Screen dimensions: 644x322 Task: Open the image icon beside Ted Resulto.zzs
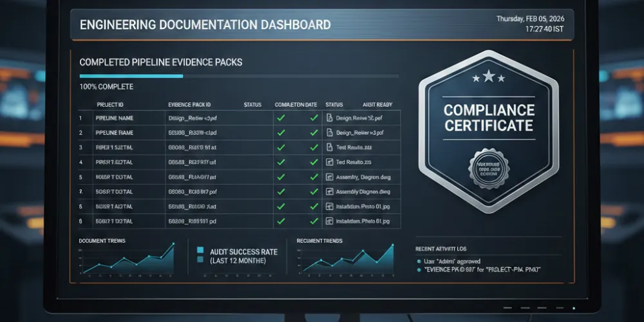point(329,162)
